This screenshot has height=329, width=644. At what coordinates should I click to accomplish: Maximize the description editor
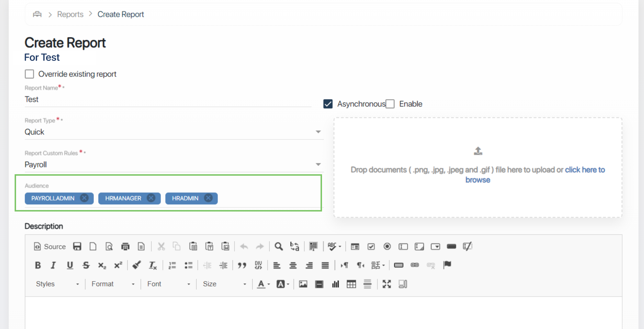tap(387, 284)
